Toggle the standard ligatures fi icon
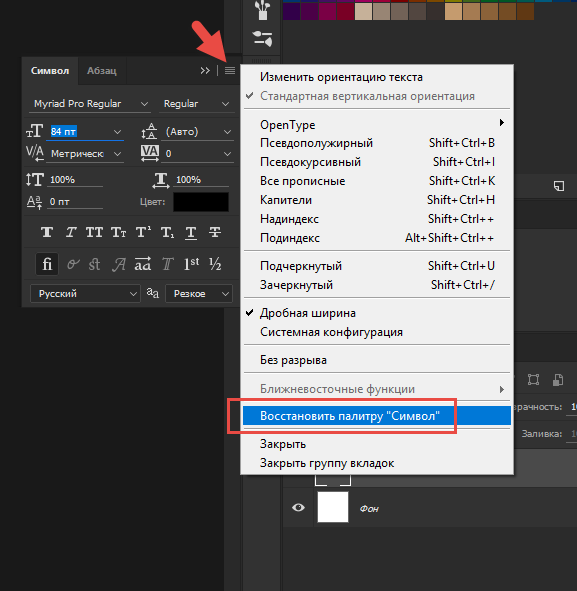The image size is (577, 591). tap(47, 264)
